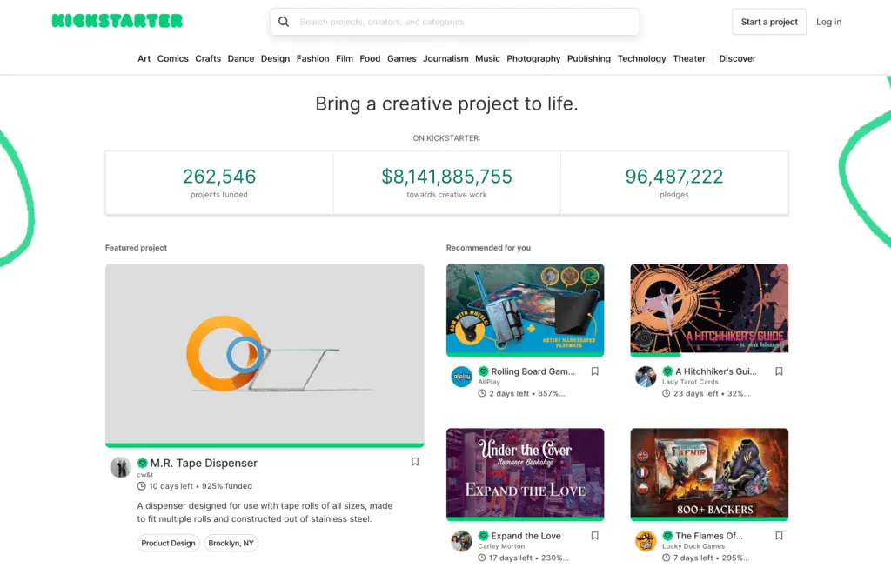The width and height of the screenshot is (891, 588).
Task: Open the Art category
Action: click(x=144, y=58)
